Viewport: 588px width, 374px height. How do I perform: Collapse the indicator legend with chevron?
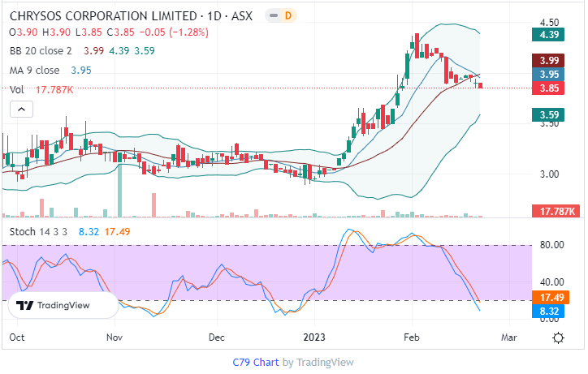pos(21,109)
